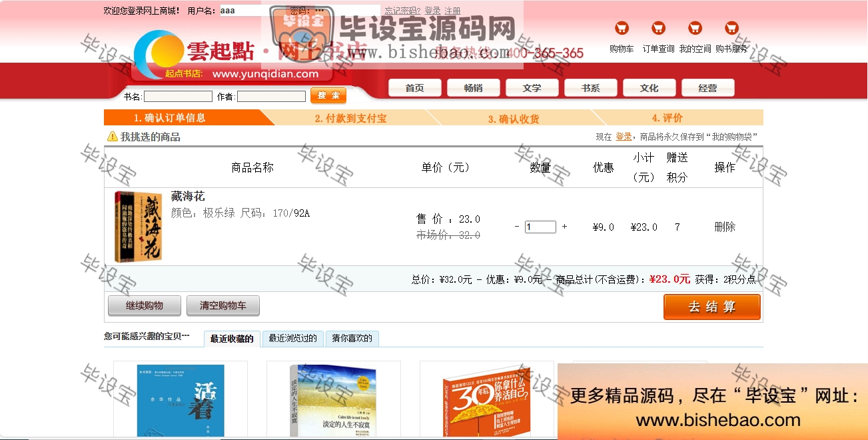Open the 书系 navigation item
The height and width of the screenshot is (440, 868).
[591, 88]
